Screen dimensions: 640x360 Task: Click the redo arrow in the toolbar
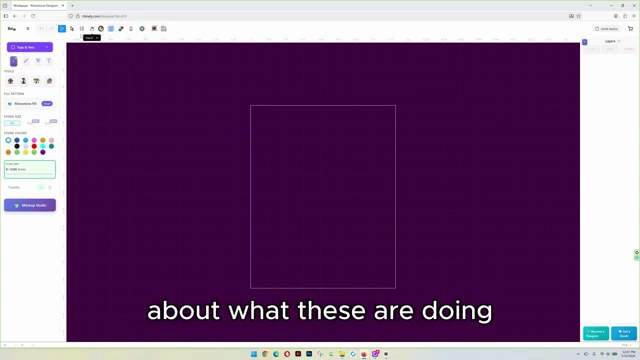[51, 29]
